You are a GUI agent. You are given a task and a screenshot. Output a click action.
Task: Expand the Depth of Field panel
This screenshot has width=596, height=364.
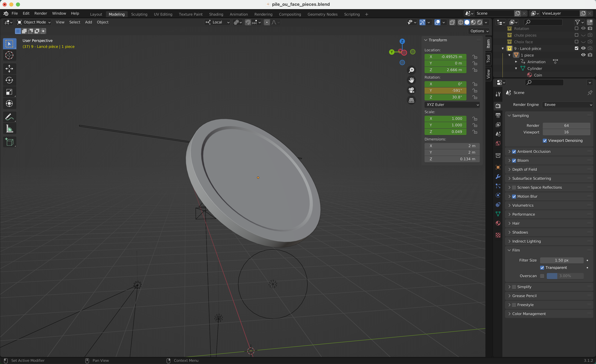point(524,170)
